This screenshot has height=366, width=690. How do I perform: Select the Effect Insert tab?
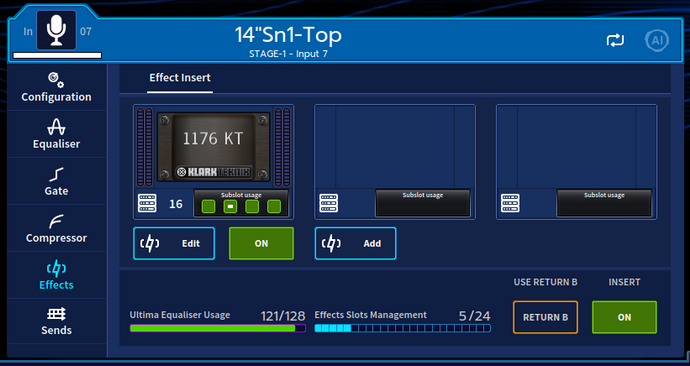pos(180,78)
